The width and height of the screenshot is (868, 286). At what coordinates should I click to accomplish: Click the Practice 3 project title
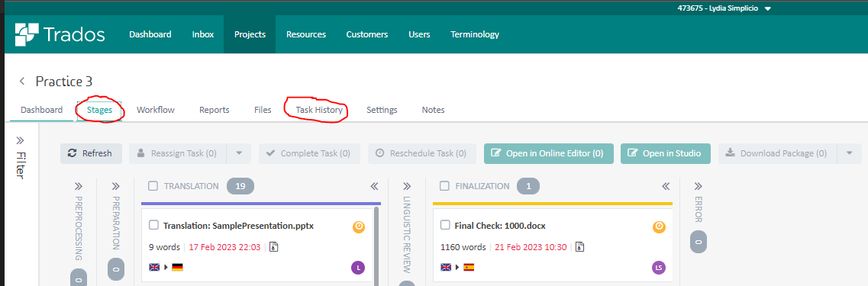(64, 82)
